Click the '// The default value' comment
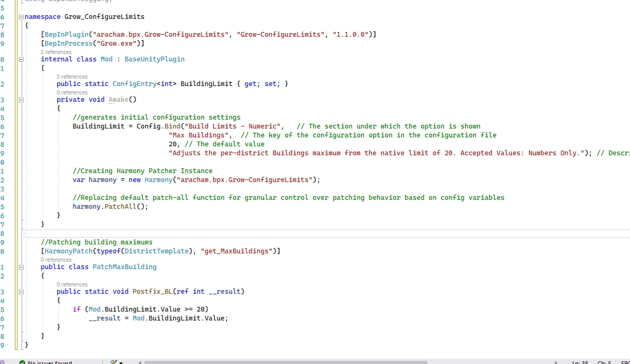Viewport: 630px width, 364px height. coord(225,144)
